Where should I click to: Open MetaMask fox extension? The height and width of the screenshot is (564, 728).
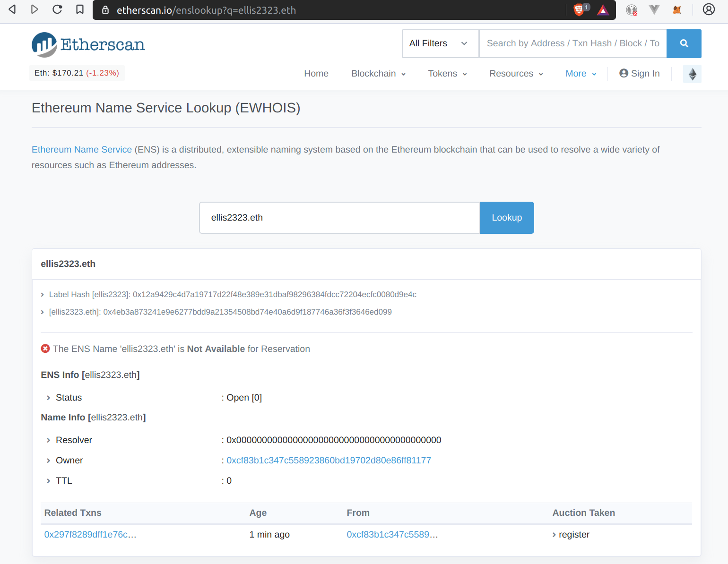[677, 9]
